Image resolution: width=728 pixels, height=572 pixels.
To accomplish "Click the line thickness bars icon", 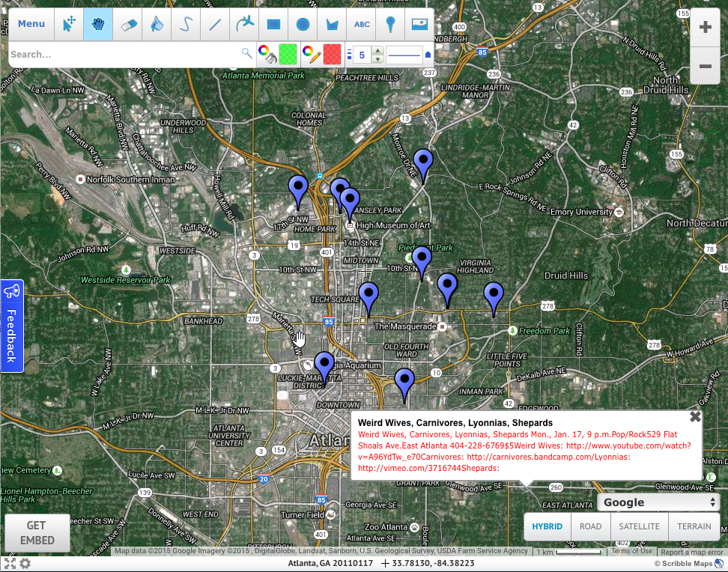I will click(x=349, y=55).
